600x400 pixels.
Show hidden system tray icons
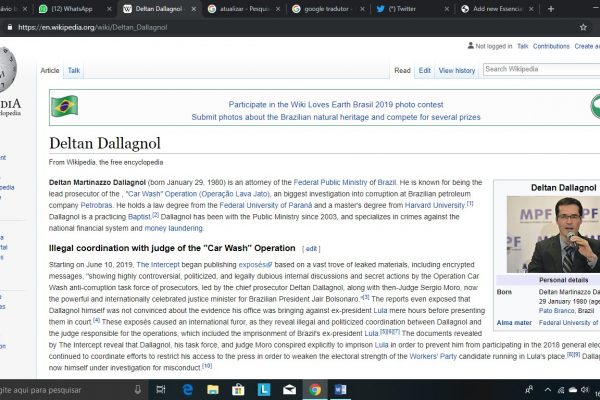(x=548, y=390)
